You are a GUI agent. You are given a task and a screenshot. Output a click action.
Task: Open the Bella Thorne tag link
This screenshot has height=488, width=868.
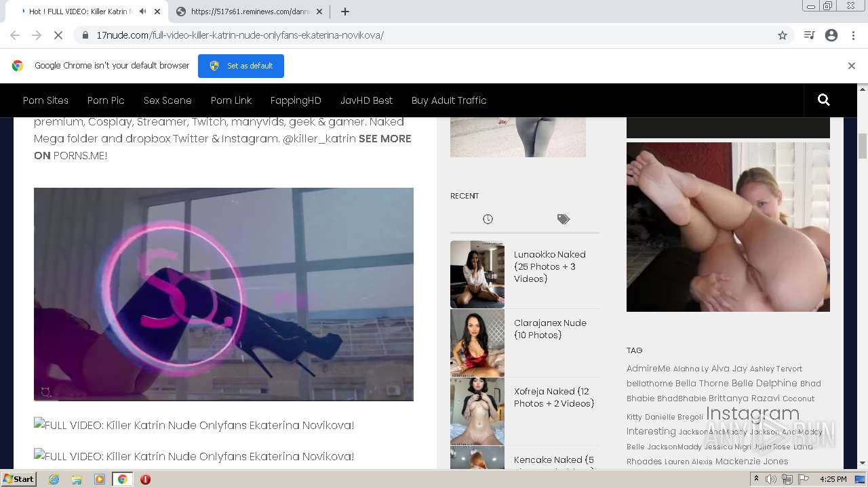tap(702, 384)
